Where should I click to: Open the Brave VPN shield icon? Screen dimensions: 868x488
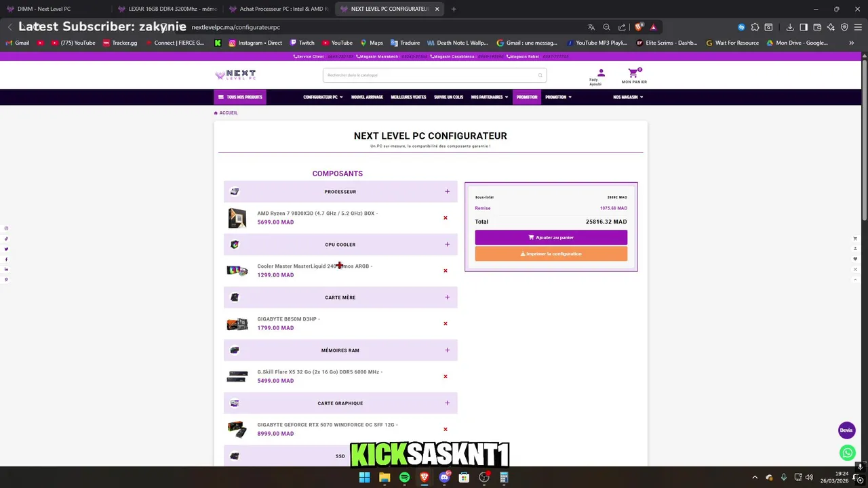(x=844, y=27)
